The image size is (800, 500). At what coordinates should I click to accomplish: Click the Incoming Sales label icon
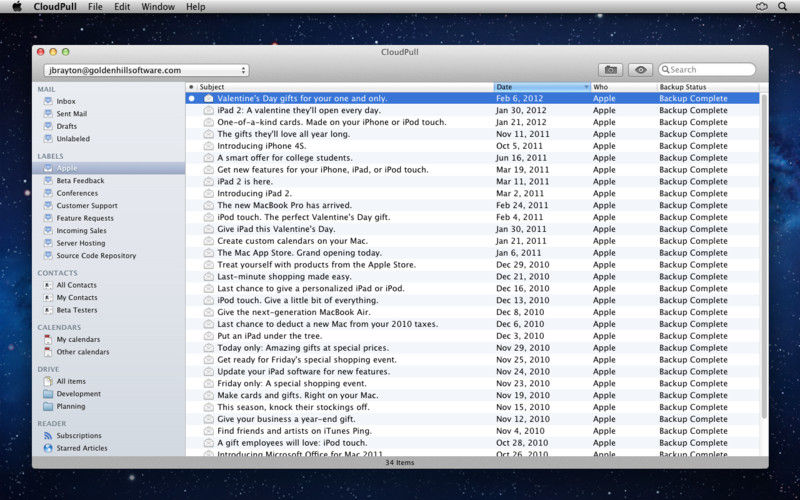point(48,230)
